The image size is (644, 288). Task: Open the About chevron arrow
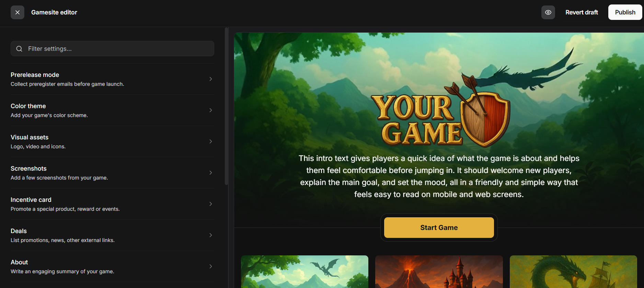pos(211,266)
